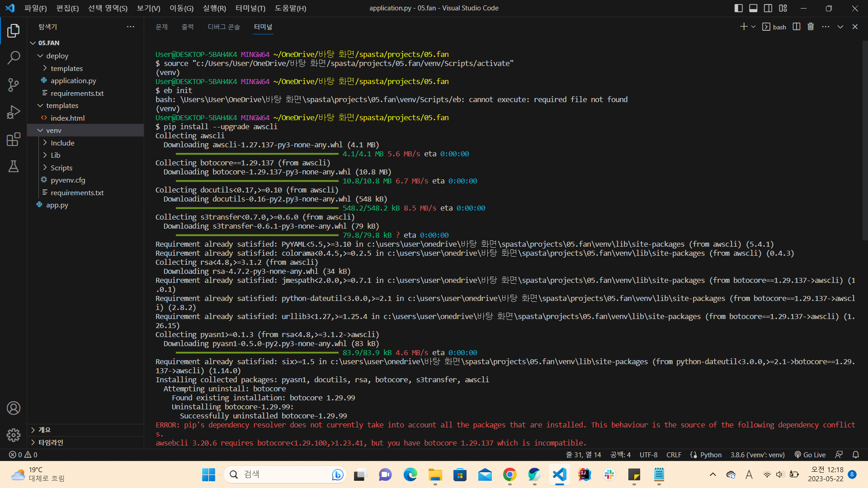Expand the 개요 outline section

(x=86, y=430)
